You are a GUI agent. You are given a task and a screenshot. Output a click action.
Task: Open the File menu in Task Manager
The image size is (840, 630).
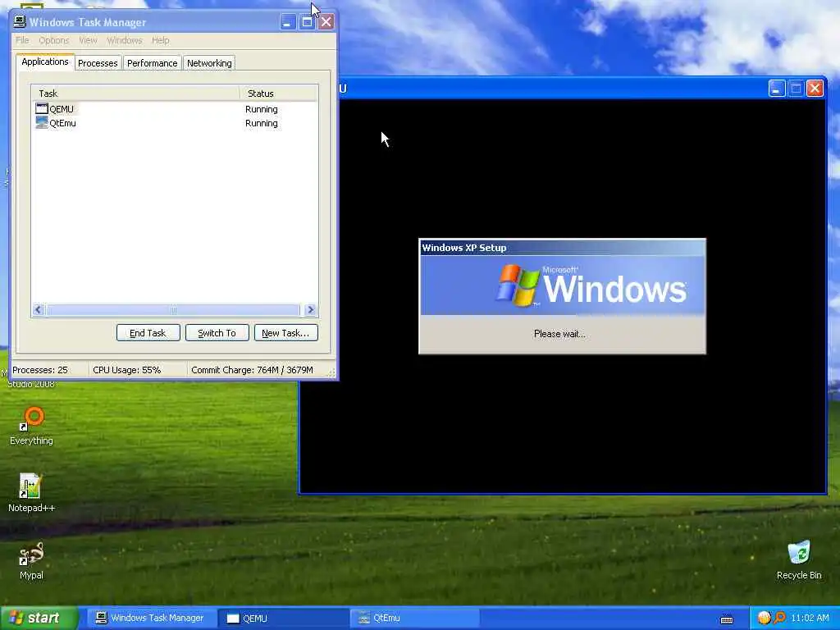(22, 40)
